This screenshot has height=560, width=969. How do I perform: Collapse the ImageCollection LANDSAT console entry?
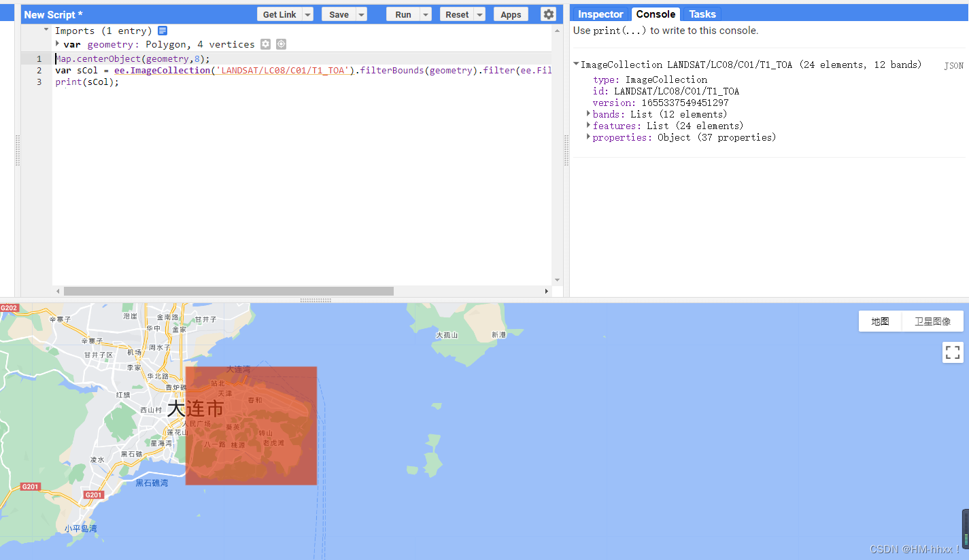pyautogui.click(x=576, y=64)
